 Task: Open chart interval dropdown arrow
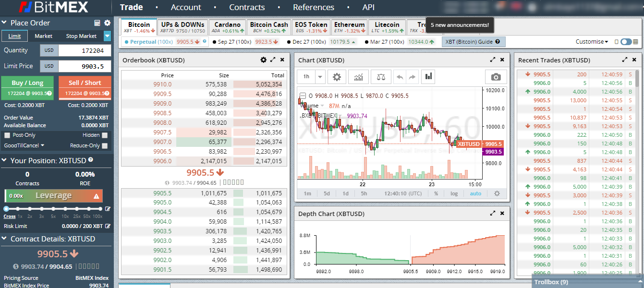pyautogui.click(x=320, y=77)
